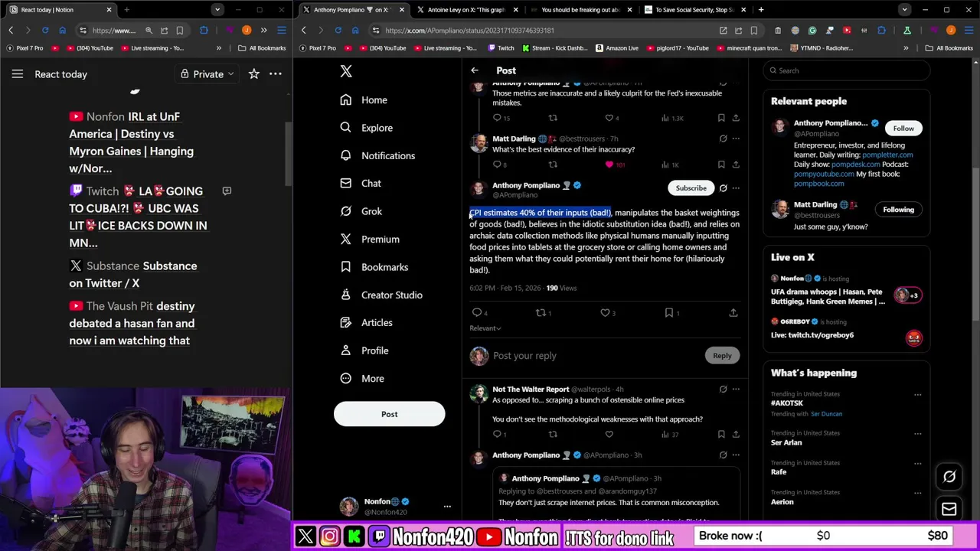Click the Post compose button
The height and width of the screenshot is (551, 980).
tap(389, 414)
